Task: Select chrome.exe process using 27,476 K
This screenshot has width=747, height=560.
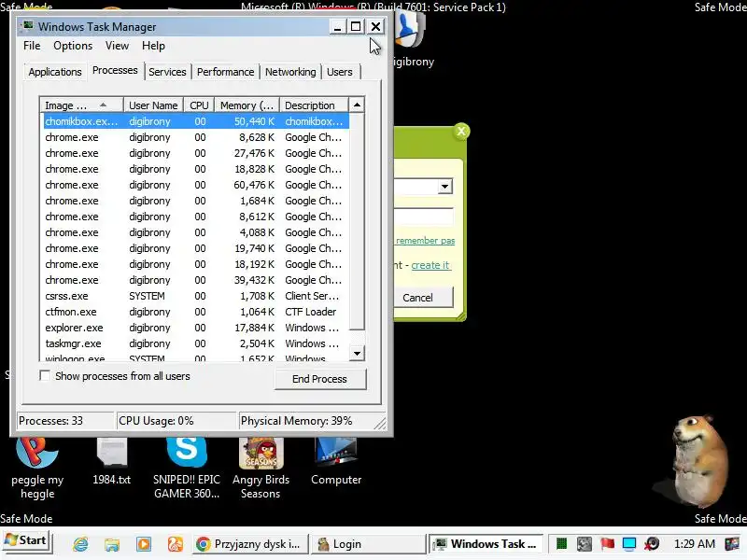Action: click(196, 153)
